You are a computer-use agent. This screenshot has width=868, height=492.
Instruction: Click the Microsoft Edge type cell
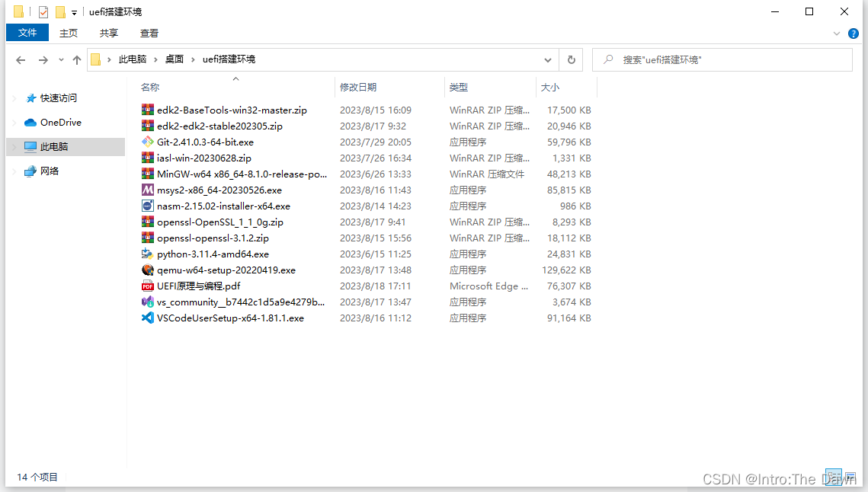click(488, 286)
